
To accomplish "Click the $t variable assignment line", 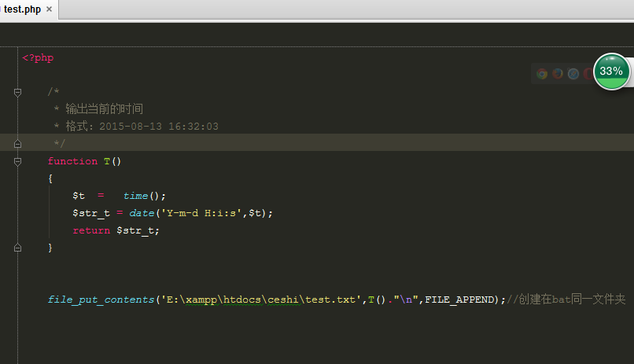I will (x=120, y=196).
